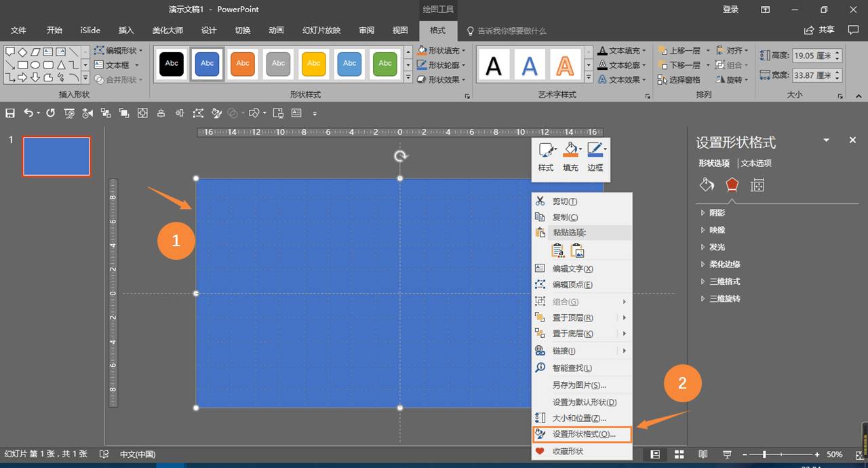Open the Shape Outline (形状轮廓) dropdown
The width and height of the screenshot is (868, 468).
pos(442,65)
